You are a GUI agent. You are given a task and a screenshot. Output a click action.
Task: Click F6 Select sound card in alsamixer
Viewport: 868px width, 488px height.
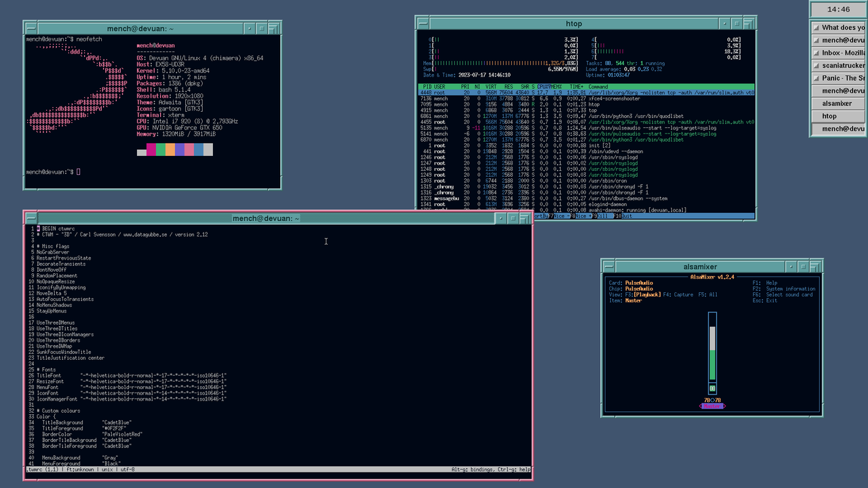click(783, 295)
